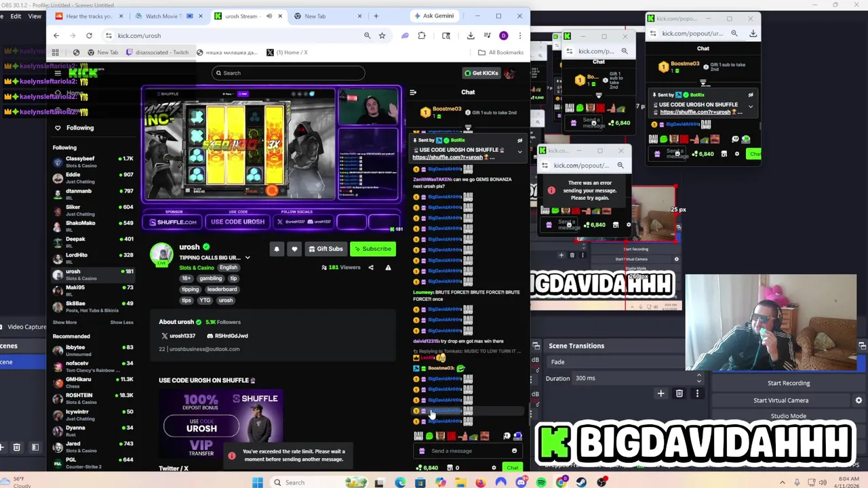The image size is (868, 488).
Task: Open ROSHTEIN in Recommended list
Action: click(94, 398)
